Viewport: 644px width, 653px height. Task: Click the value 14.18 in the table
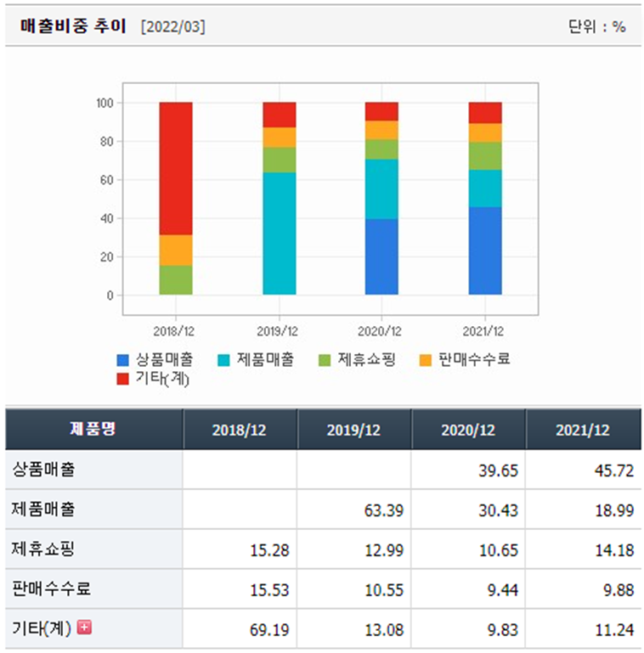614,550
